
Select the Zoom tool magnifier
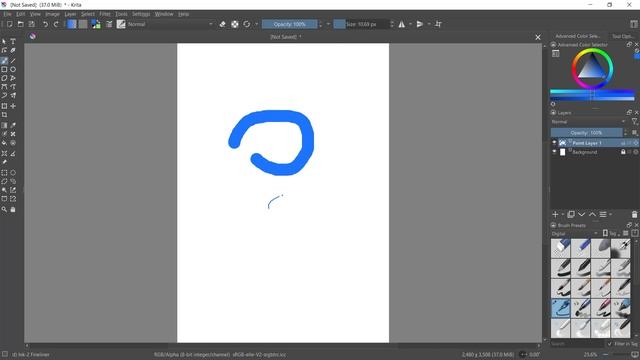[4, 209]
